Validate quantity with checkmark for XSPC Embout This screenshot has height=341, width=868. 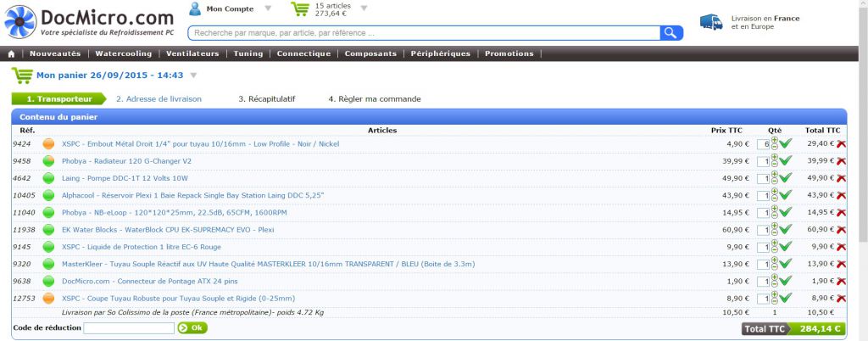[x=786, y=144]
